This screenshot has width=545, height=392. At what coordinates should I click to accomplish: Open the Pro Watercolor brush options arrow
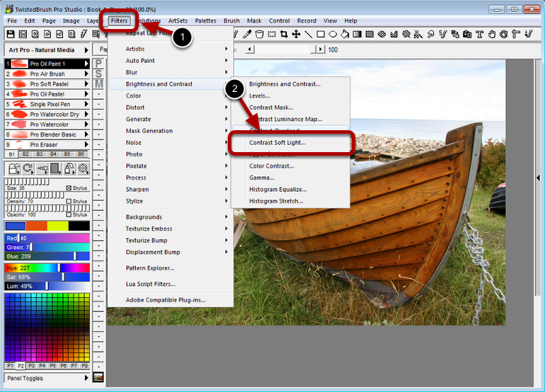click(x=86, y=125)
